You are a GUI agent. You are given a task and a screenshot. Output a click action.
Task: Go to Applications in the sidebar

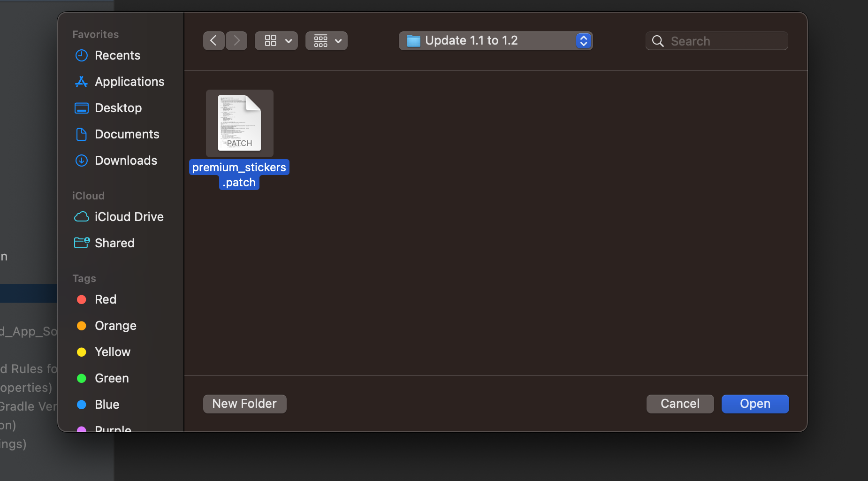tap(129, 82)
